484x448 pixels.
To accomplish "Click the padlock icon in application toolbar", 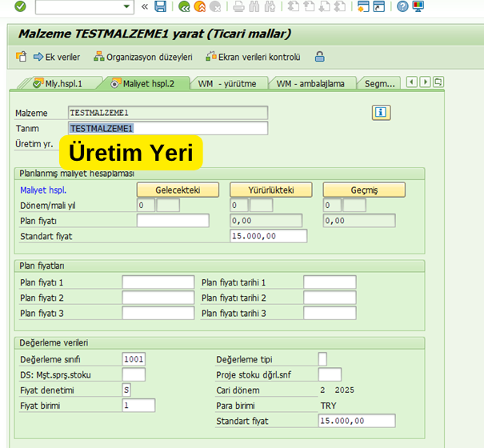I will tap(320, 57).
